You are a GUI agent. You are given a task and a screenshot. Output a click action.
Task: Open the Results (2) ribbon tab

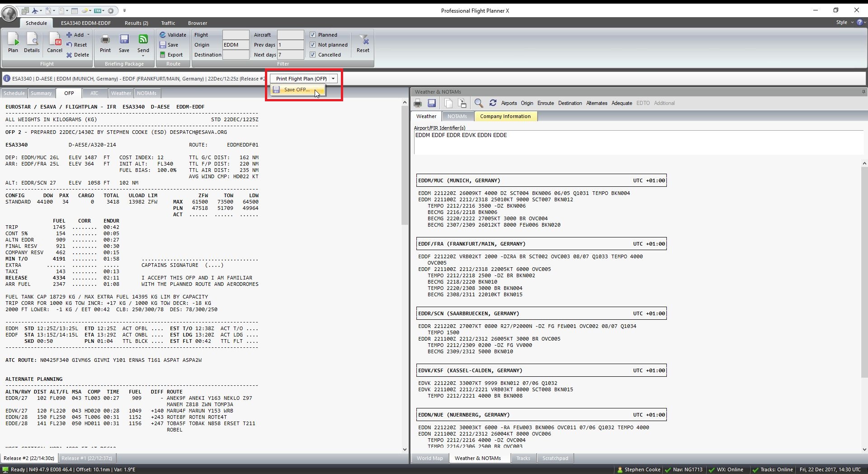(x=137, y=23)
